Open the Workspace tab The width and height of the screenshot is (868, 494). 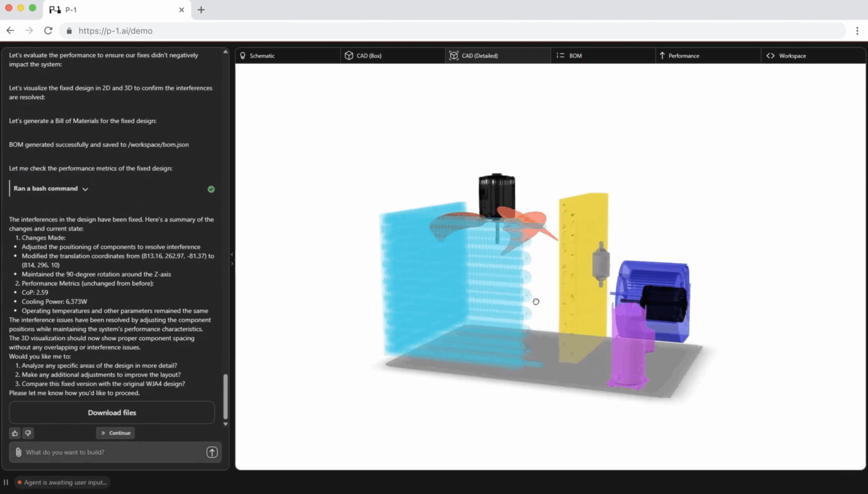792,56
